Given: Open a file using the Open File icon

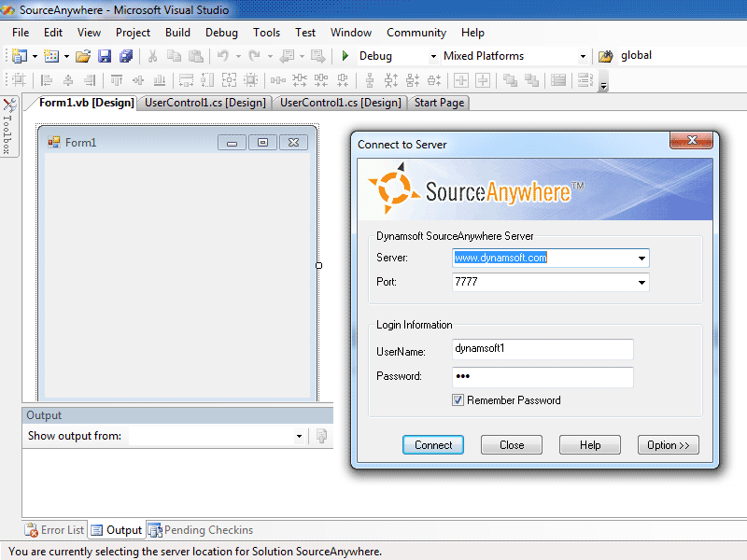Looking at the screenshot, I should 82,55.
